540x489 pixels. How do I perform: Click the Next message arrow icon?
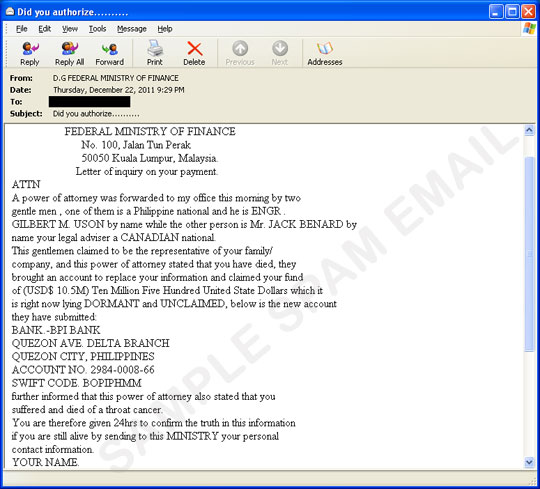(x=280, y=49)
